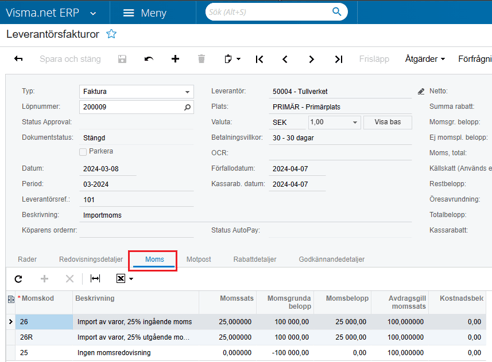Open the Löpnummer lookup magnifier
This screenshot has height=362, width=492.
pyautogui.click(x=187, y=107)
